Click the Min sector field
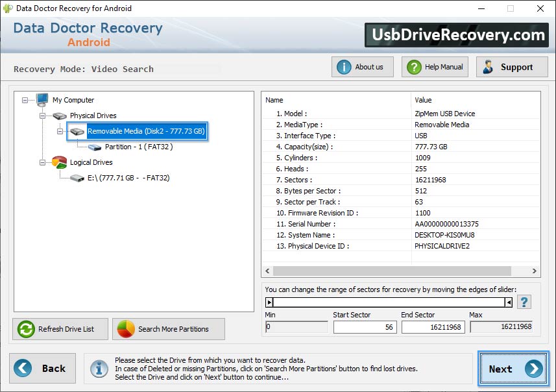 pyautogui.click(x=296, y=326)
